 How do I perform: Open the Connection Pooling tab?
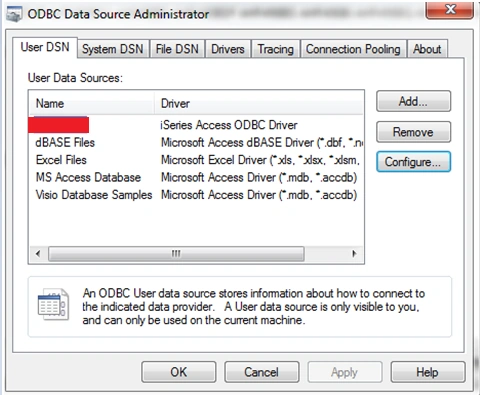click(353, 49)
